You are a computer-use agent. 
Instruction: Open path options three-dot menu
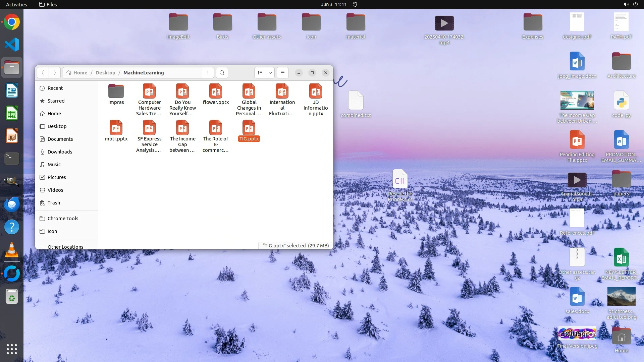[208, 73]
